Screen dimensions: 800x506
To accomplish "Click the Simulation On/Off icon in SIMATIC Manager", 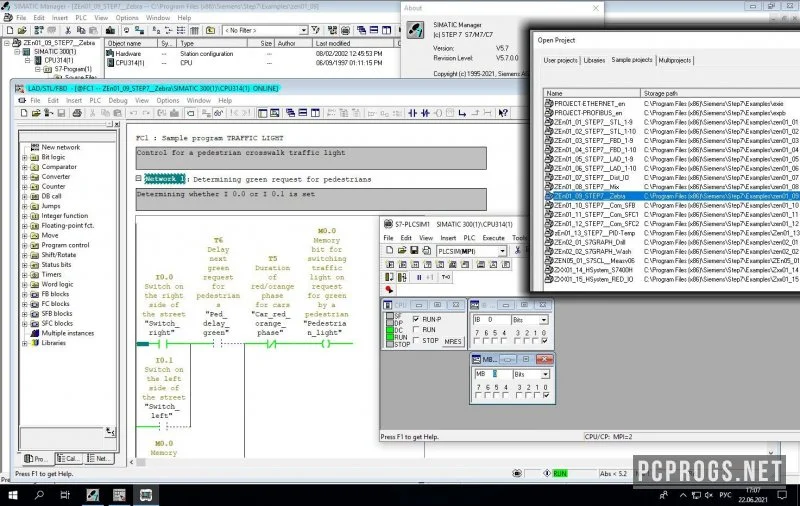I will [345, 31].
